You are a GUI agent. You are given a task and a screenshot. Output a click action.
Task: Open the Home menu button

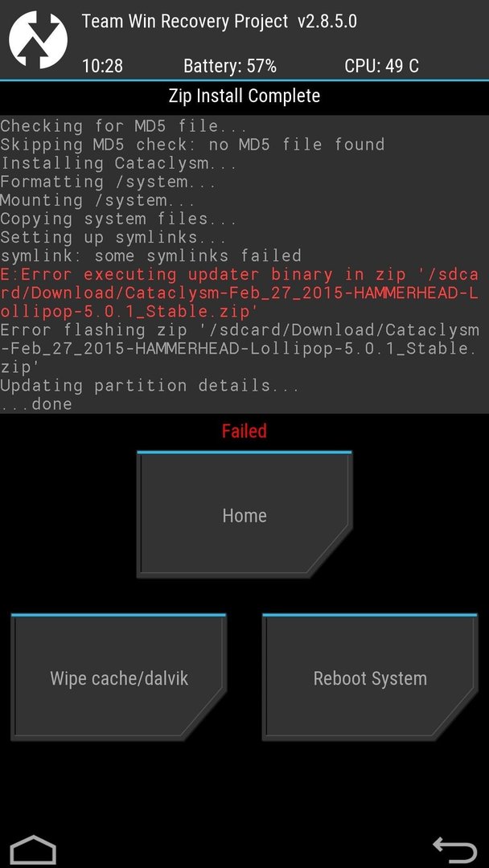tap(244, 515)
